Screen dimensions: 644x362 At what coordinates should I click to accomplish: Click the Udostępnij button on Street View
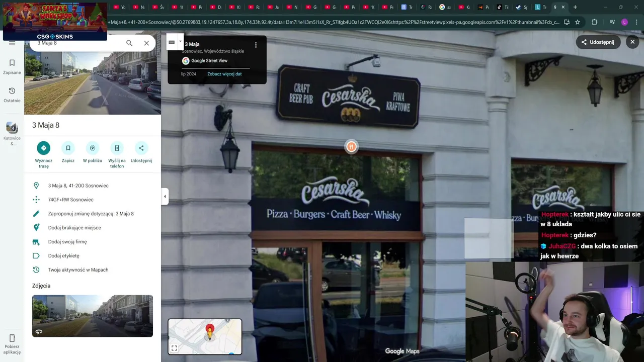[598, 42]
